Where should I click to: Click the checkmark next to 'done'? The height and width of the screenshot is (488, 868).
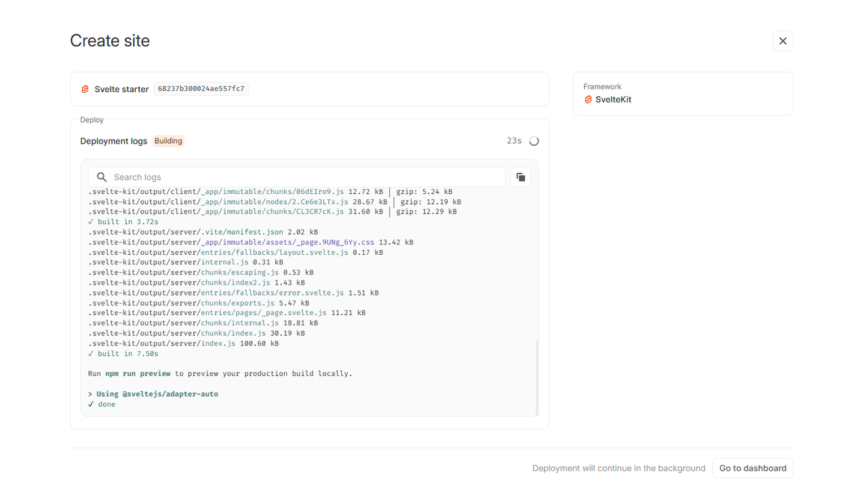91,405
